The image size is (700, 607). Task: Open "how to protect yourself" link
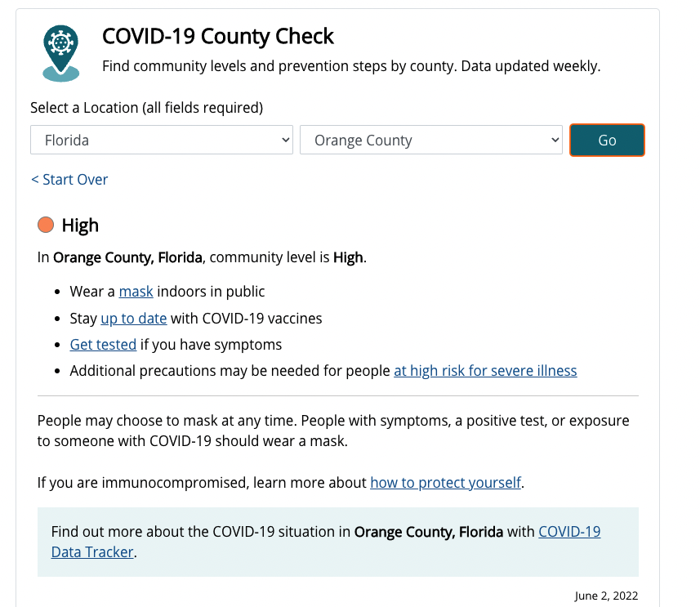click(445, 483)
